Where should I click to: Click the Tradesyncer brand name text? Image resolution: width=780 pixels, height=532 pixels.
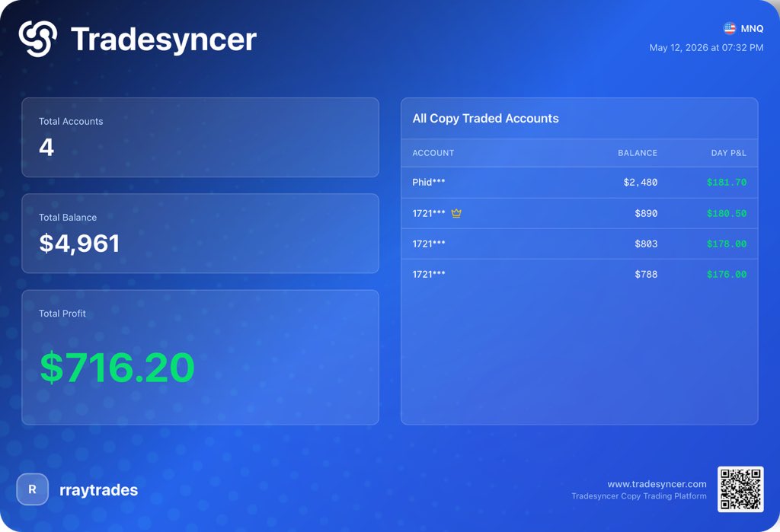pyautogui.click(x=164, y=40)
